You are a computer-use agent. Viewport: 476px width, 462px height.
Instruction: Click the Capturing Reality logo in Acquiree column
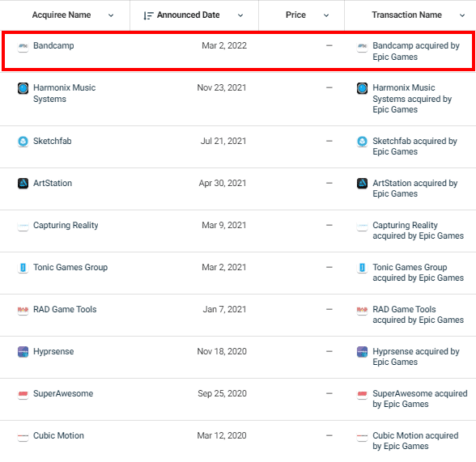[23, 226]
